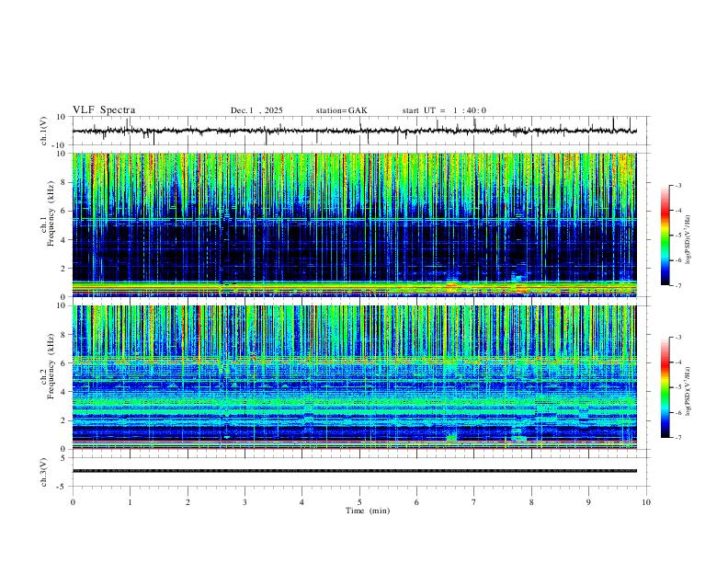Click the "-7" tick on ch.2 colorbar
Screen dimensions: 728x563
(678, 437)
